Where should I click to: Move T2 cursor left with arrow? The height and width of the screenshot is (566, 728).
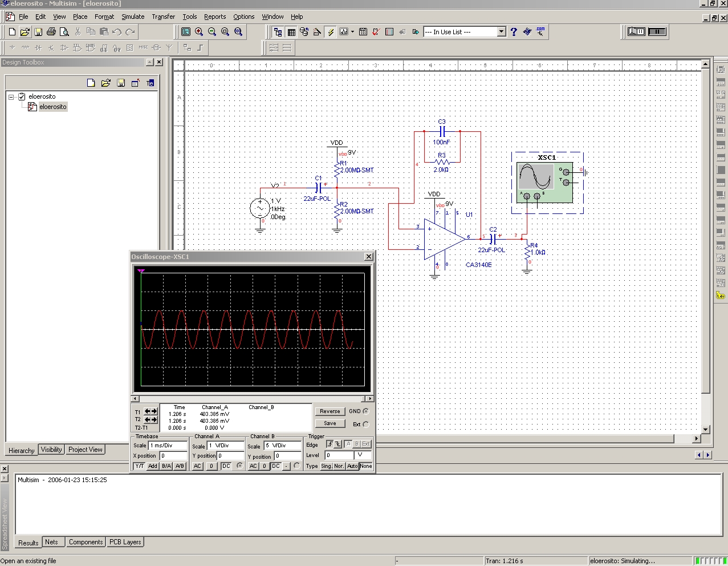coord(147,419)
